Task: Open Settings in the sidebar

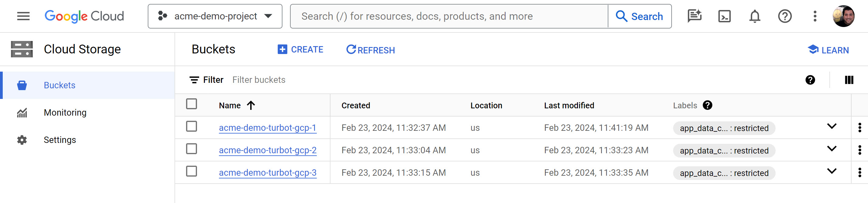Action: 88,140
